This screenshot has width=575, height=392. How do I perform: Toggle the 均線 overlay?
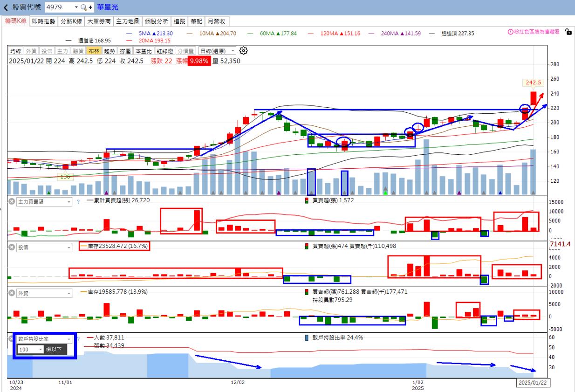[16, 51]
